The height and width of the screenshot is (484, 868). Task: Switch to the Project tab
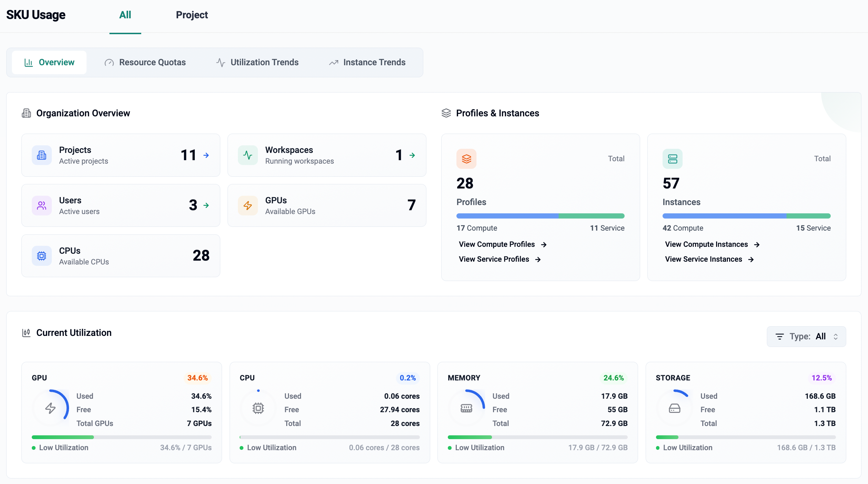[x=192, y=15]
